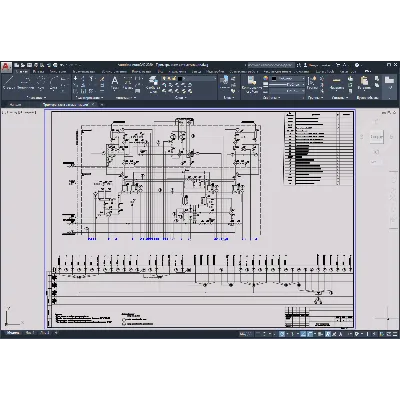This screenshot has height=400, width=400.
Task: Open the Layer Properties manager icon
Action: pos(153,84)
